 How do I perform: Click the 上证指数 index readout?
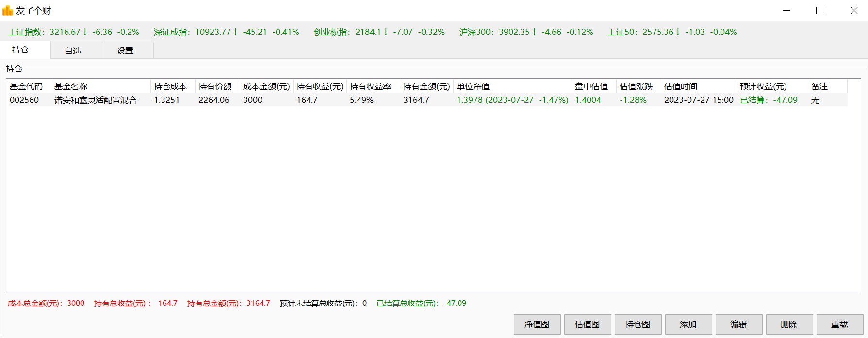74,32
